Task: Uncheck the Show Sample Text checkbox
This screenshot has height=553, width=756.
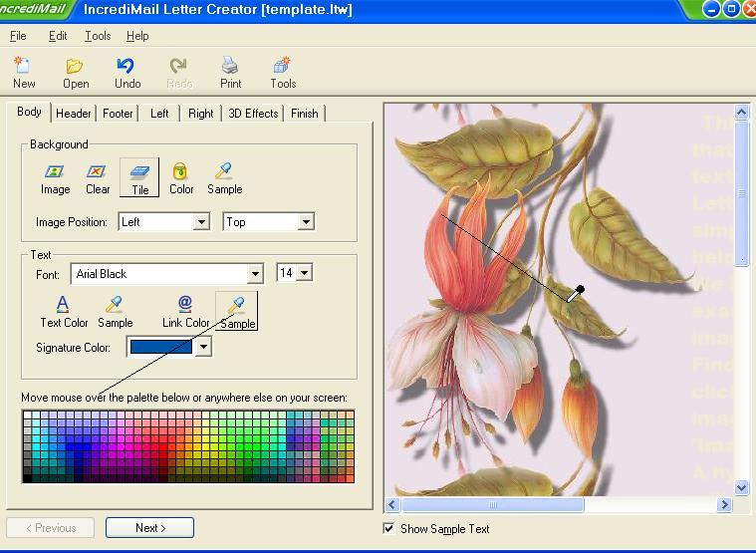Action: pos(388,528)
